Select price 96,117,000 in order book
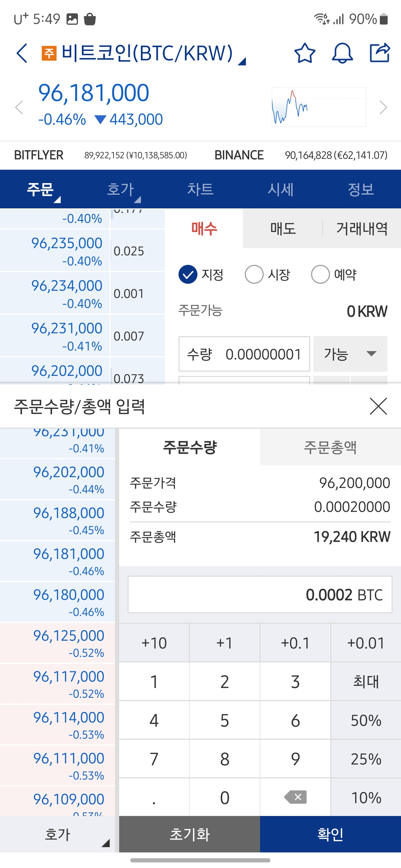 tap(57, 684)
